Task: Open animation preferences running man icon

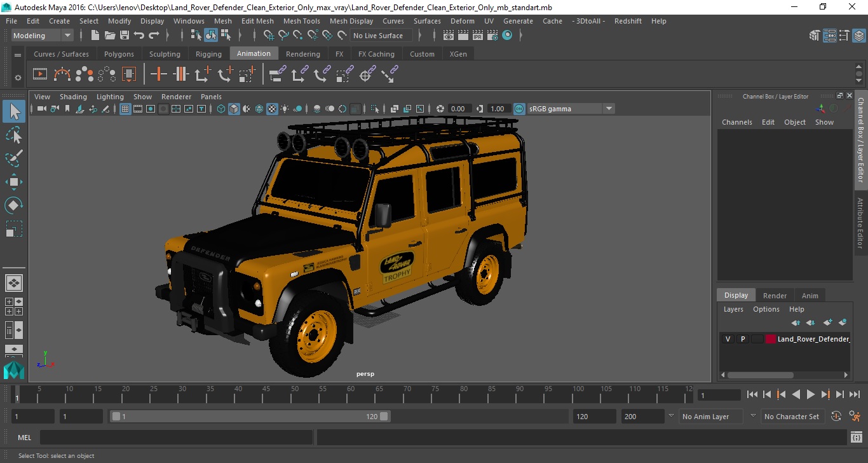Action: coord(855,417)
